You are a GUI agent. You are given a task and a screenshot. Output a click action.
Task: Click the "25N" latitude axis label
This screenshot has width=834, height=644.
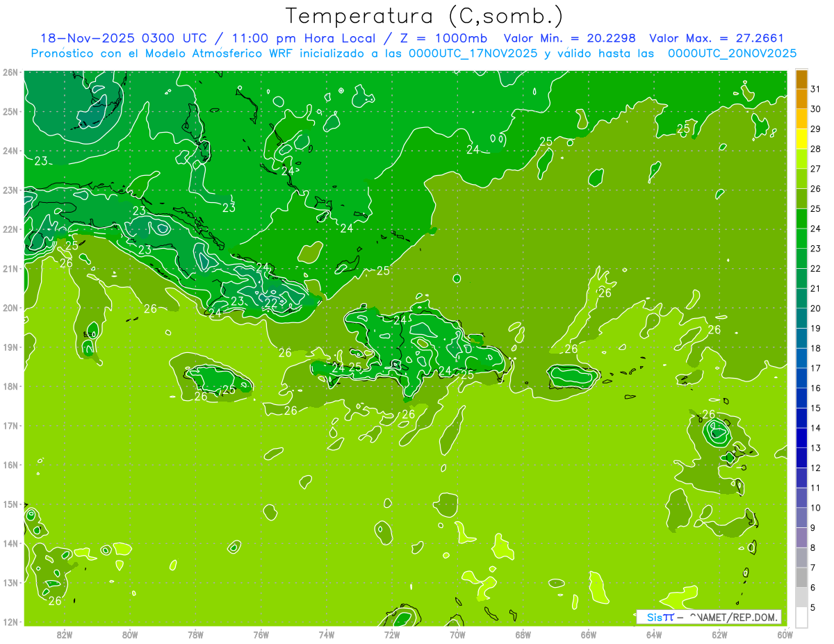pyautogui.click(x=10, y=111)
